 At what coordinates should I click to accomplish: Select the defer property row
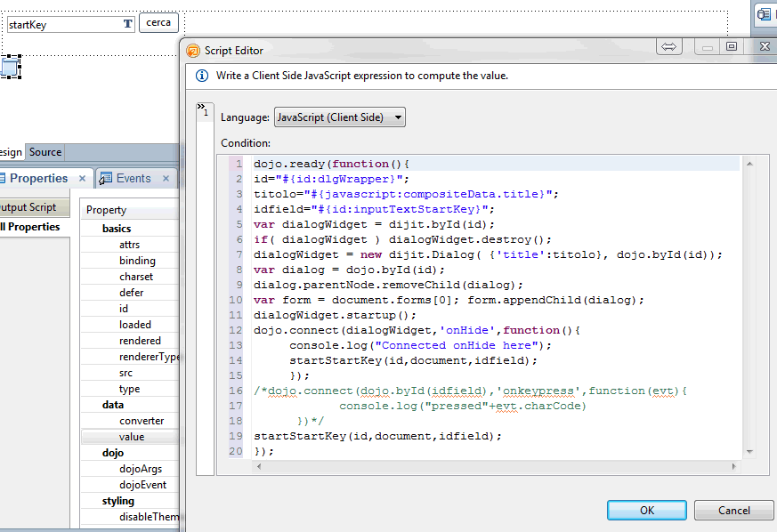click(130, 293)
